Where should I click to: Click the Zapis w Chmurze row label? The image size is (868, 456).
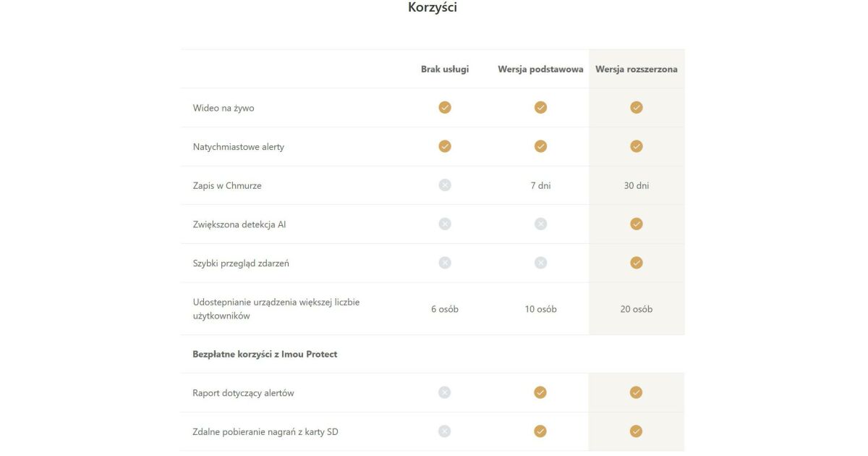tap(227, 185)
